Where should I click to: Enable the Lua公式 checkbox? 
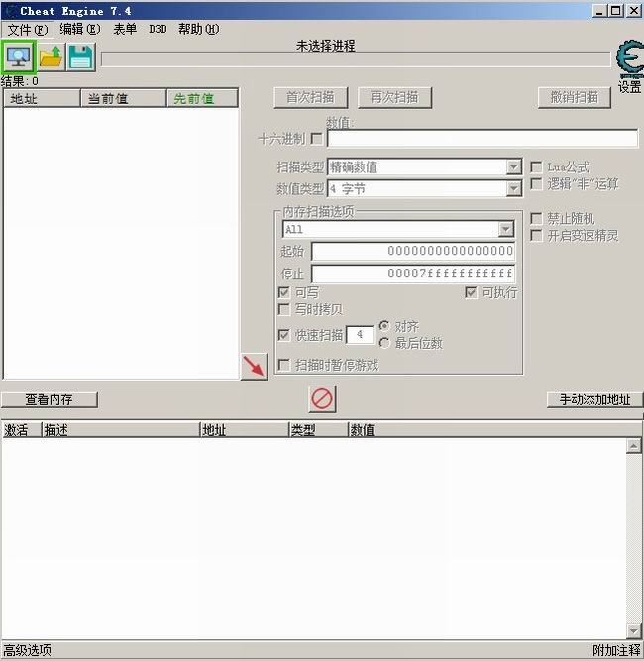[x=536, y=166]
